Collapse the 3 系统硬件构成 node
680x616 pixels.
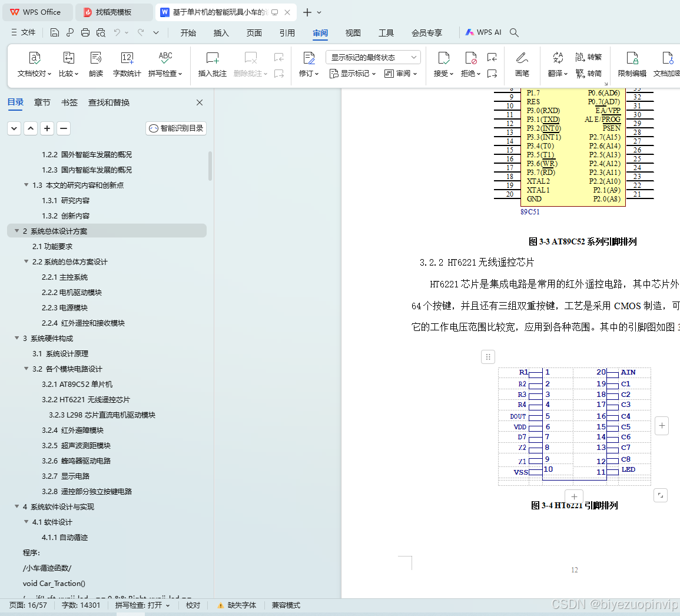coord(17,338)
